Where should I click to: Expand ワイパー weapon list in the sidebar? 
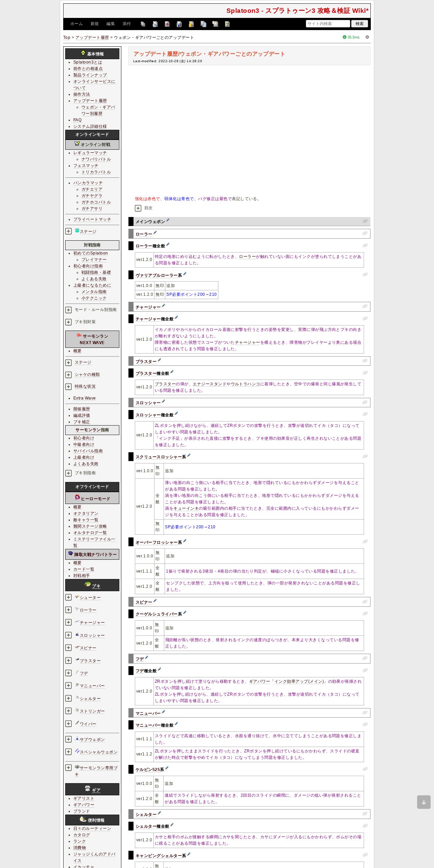(x=68, y=724)
